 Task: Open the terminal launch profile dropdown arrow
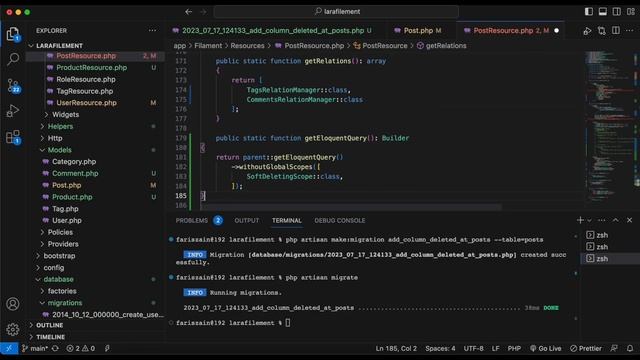[589, 221]
